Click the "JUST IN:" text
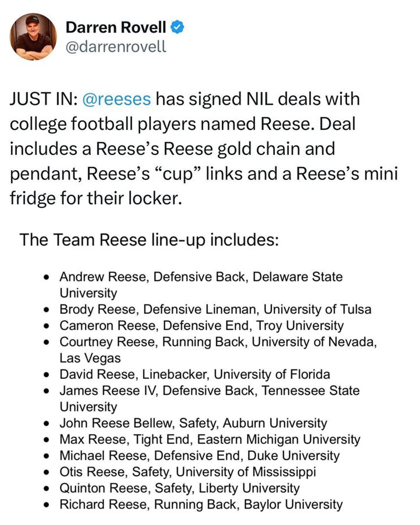 pyautogui.click(x=43, y=99)
